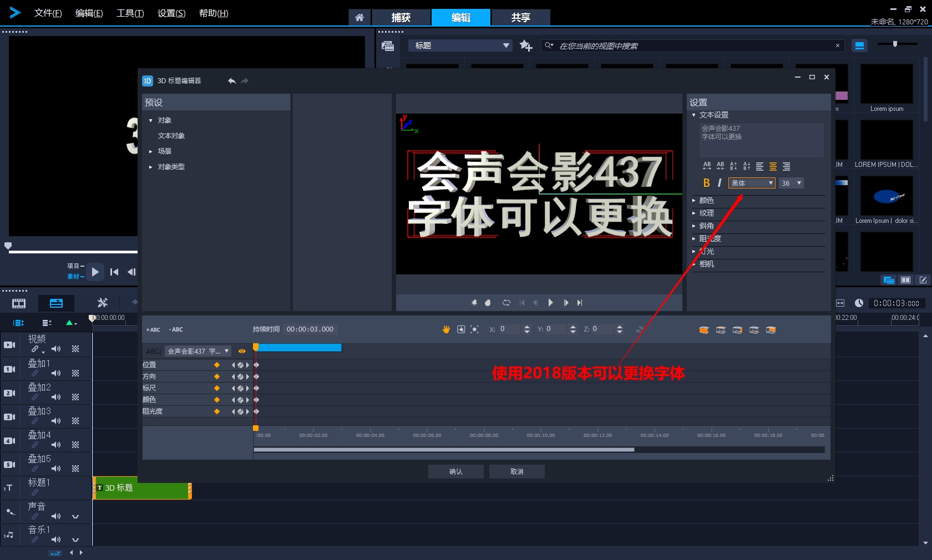The image size is (932, 560).
Task: Open the 工具(T) menu
Action: (x=130, y=13)
